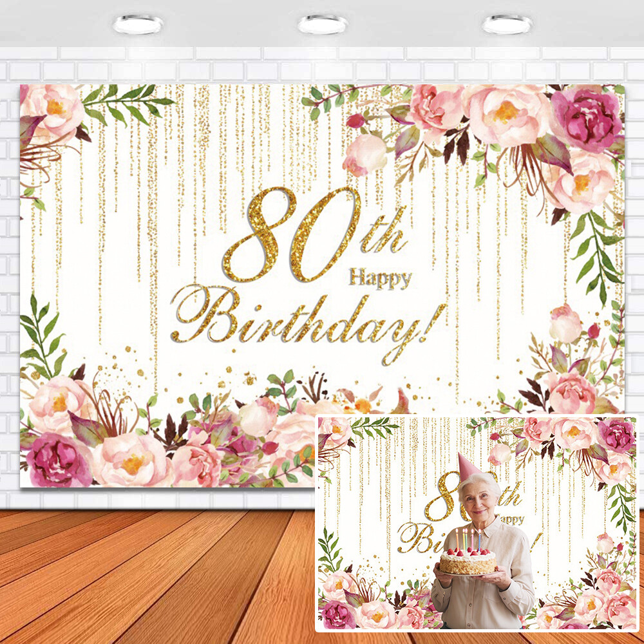Click the right ceiling light
This screenshot has height=644, width=644.
pyautogui.click(x=507, y=24)
